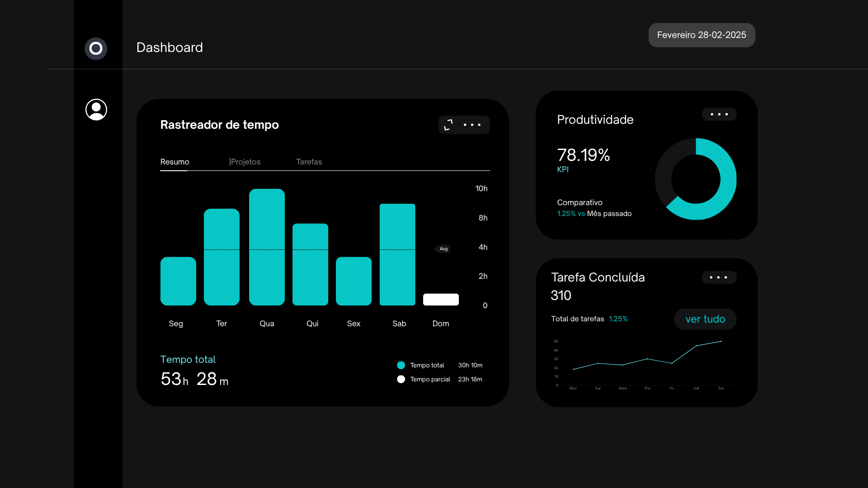Expand the Rastreador de tempo card

pyautogui.click(x=448, y=125)
